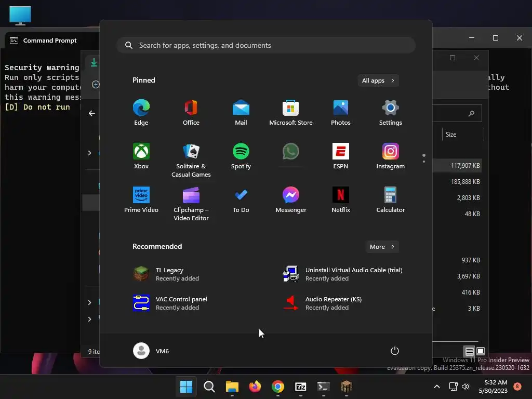Open Minecraft launcher icon on taskbar
The image size is (532, 399).
pos(346,387)
